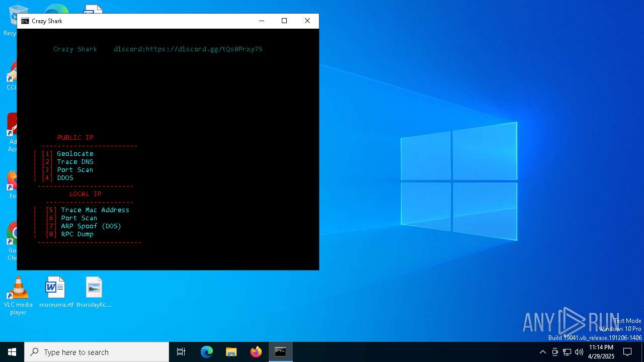
Task: Open VLC media player desktop shortcut
Action: click(x=18, y=296)
